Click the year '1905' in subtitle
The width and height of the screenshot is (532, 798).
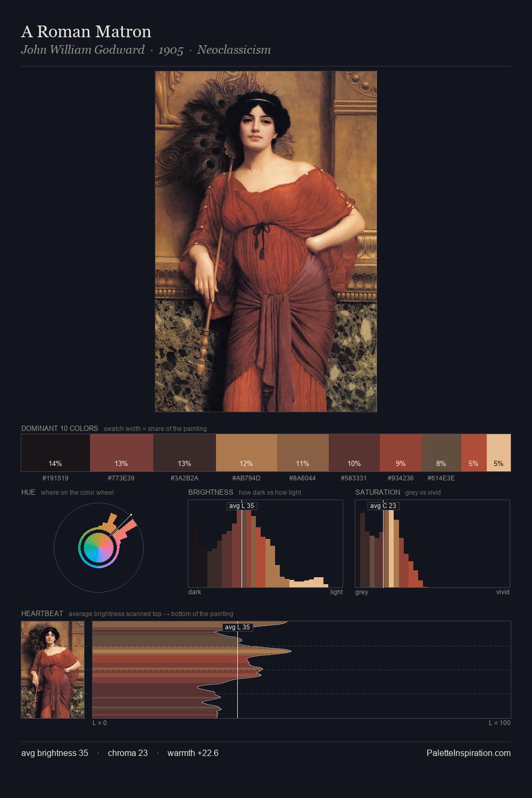pos(171,51)
